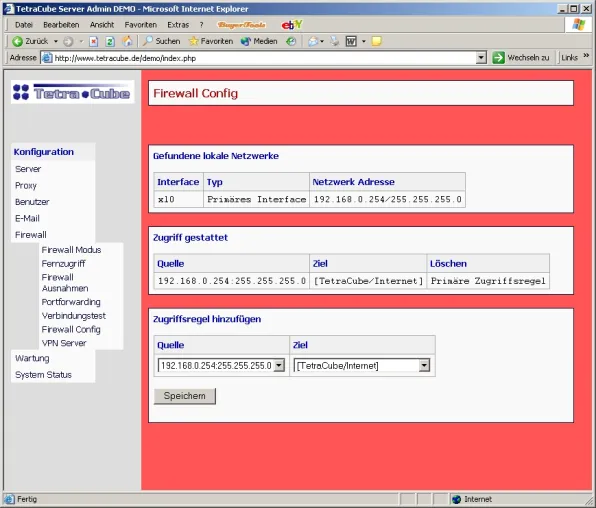This screenshot has height=508, width=596.
Task: Click the Stop loading icon in toolbar
Action: [x=94, y=41]
